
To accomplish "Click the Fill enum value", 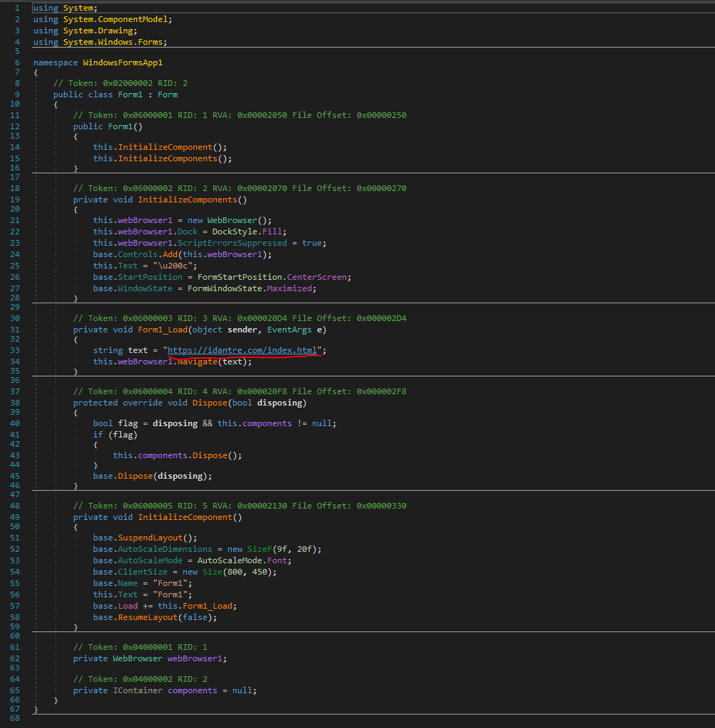I will pos(272,232).
